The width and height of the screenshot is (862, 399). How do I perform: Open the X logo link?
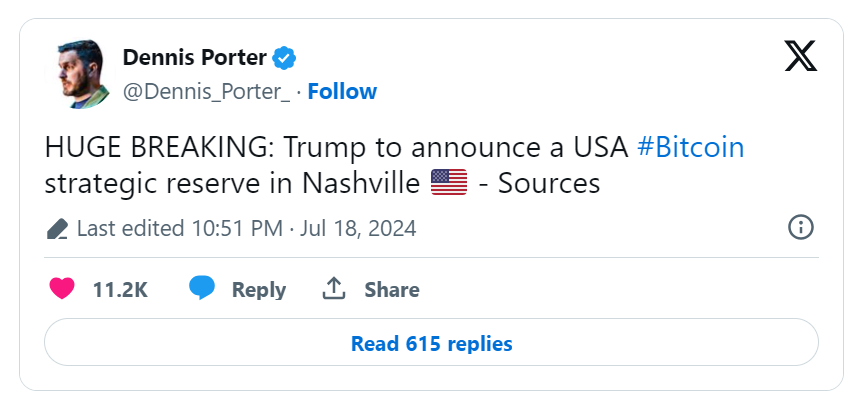point(800,56)
